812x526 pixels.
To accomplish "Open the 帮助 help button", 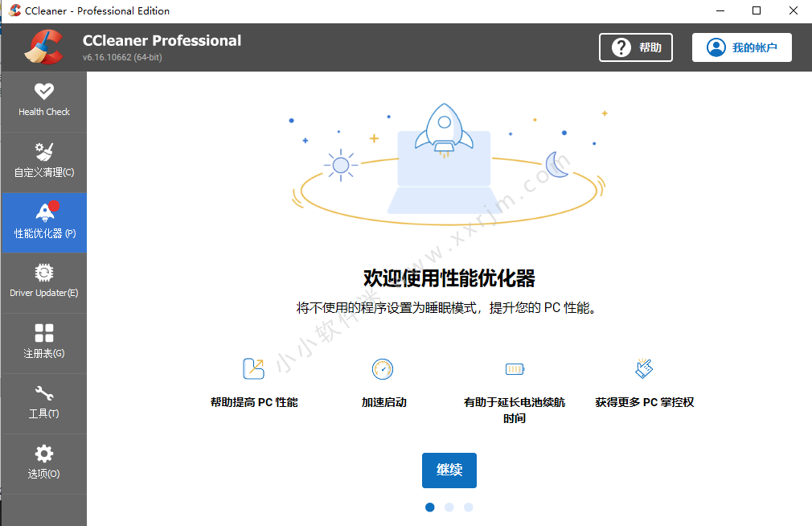I will click(636, 47).
